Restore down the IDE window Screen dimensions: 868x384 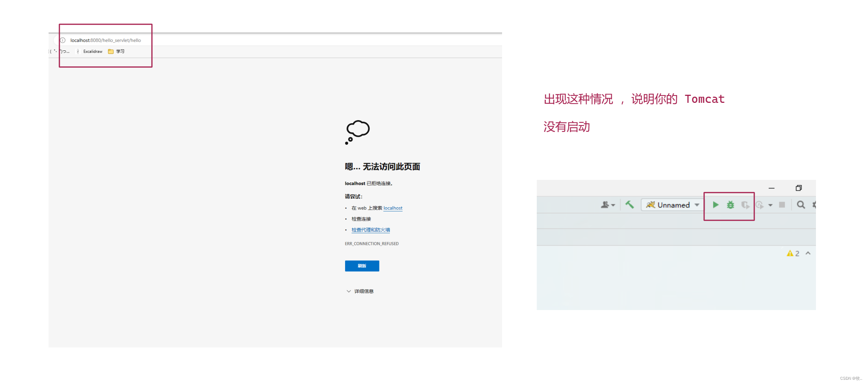click(799, 188)
